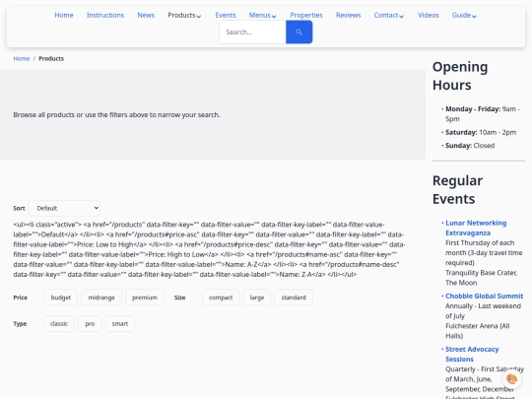Toggle the midrange price filter
The height and width of the screenshot is (399, 532).
point(101,298)
